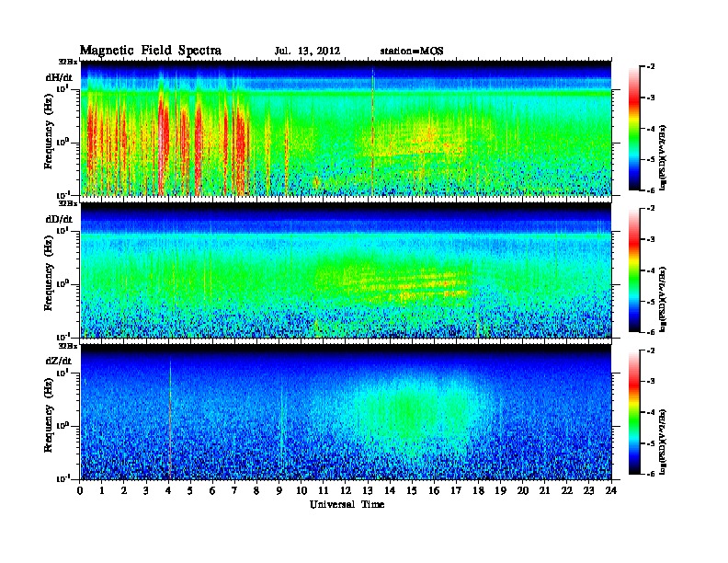
Task: Click the dZ/dt panel color bar
Action: [633, 412]
